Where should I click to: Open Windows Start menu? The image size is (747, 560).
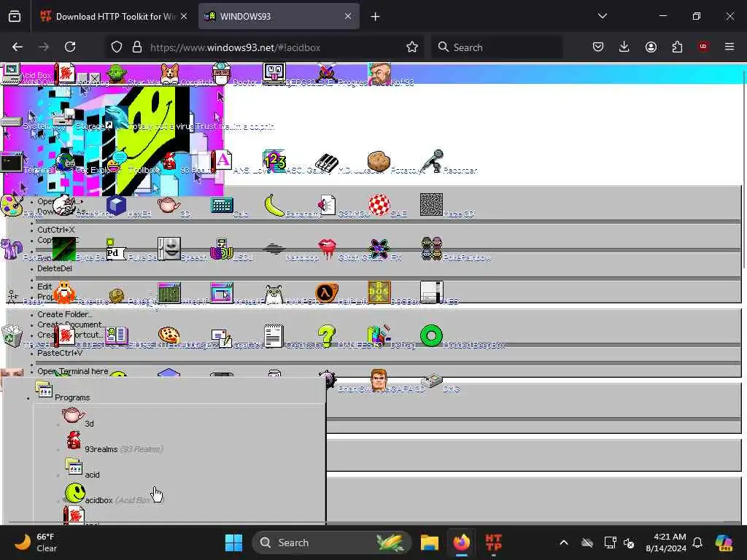coord(233,542)
